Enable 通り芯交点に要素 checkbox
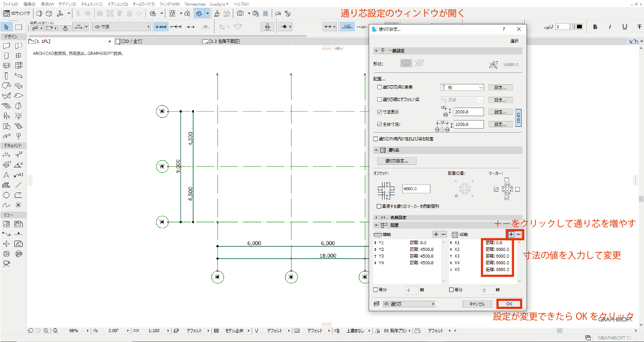 pyautogui.click(x=379, y=88)
